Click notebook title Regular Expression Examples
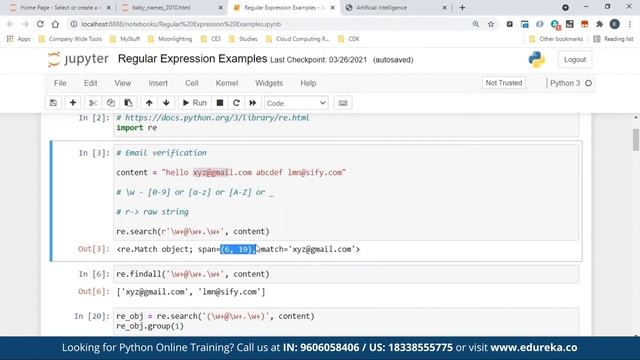Image resolution: width=640 pixels, height=360 pixels. pyautogui.click(x=192, y=59)
